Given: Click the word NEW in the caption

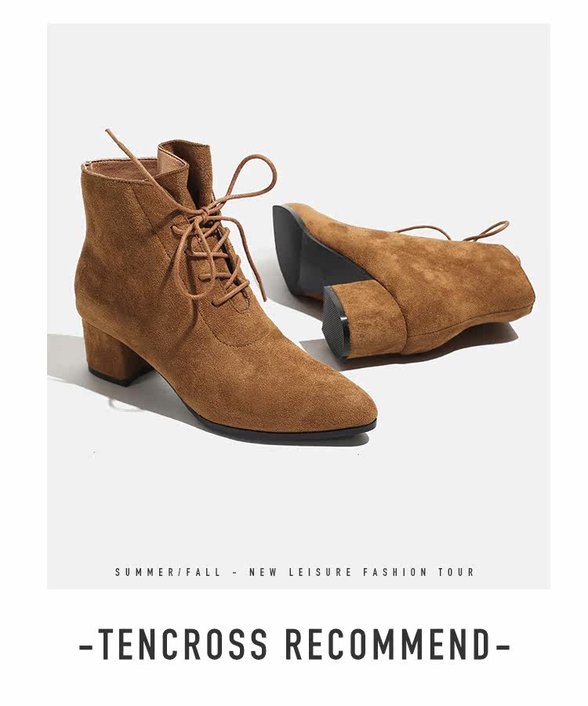Looking at the screenshot, I should pos(263,572).
